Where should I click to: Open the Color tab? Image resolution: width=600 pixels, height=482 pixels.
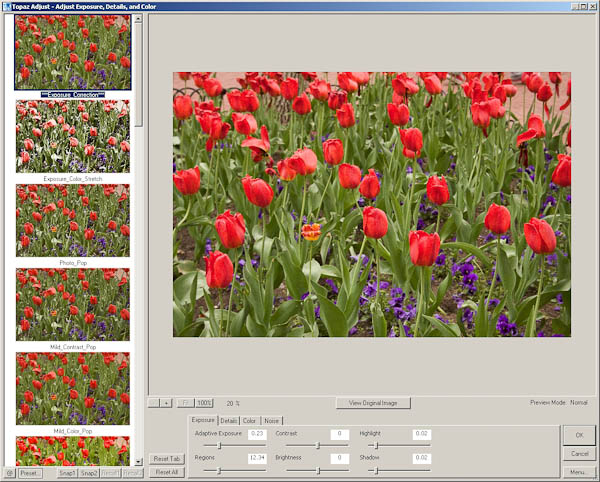point(250,421)
